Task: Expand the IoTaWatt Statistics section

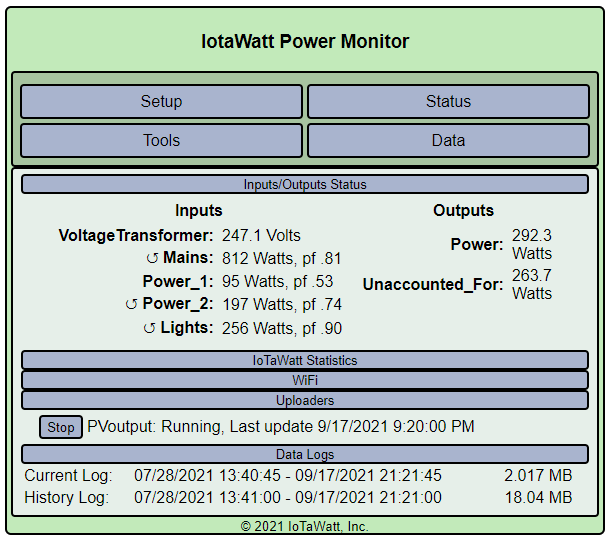Action: coord(305,360)
